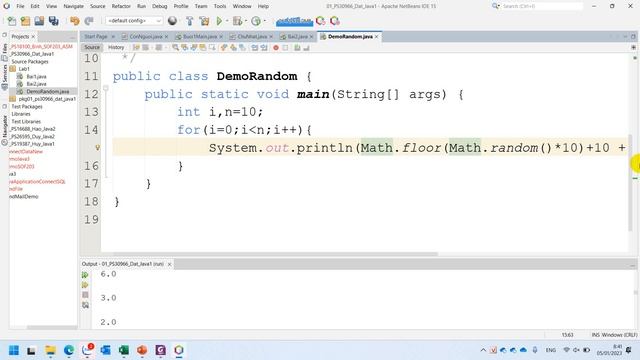Open the File menu
Image resolution: width=640 pixels, height=360 pixels.
click(x=20, y=6)
